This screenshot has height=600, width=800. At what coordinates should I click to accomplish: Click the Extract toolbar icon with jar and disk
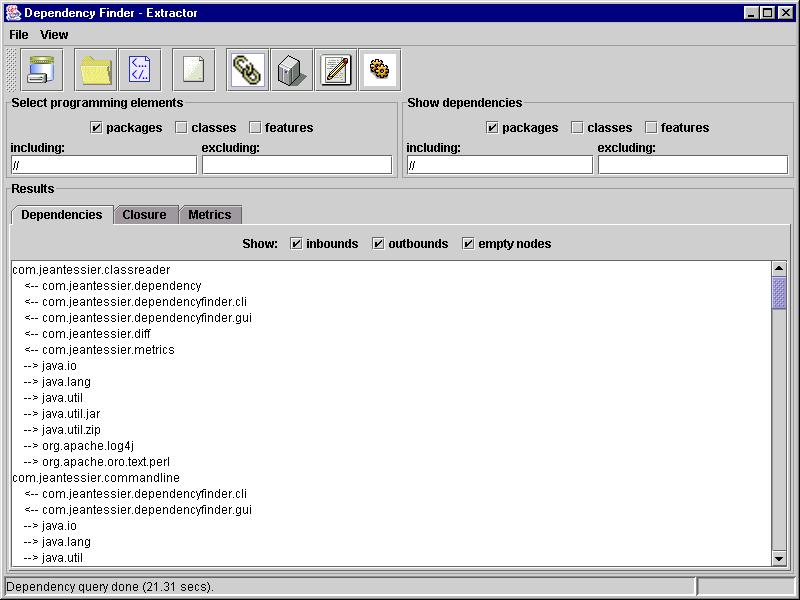point(42,70)
